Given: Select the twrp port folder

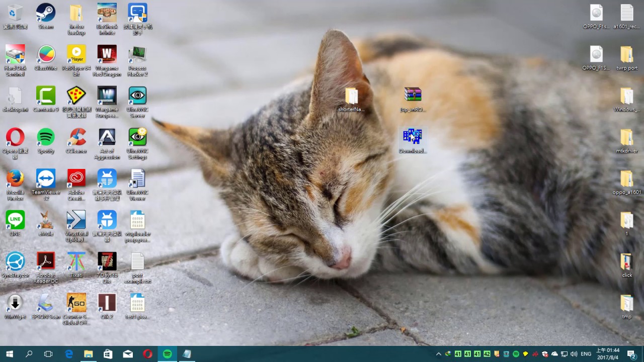Looking at the screenshot, I should click(626, 58).
